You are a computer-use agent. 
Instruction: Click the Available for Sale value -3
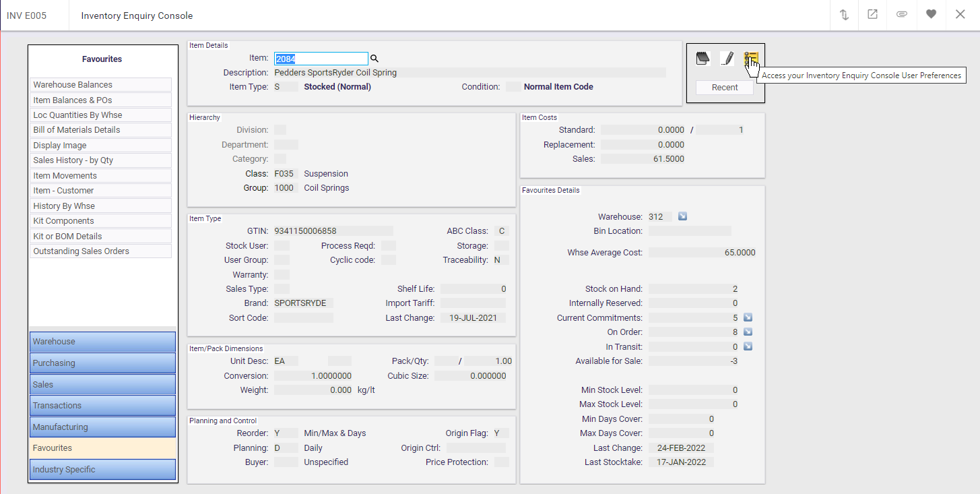point(734,361)
